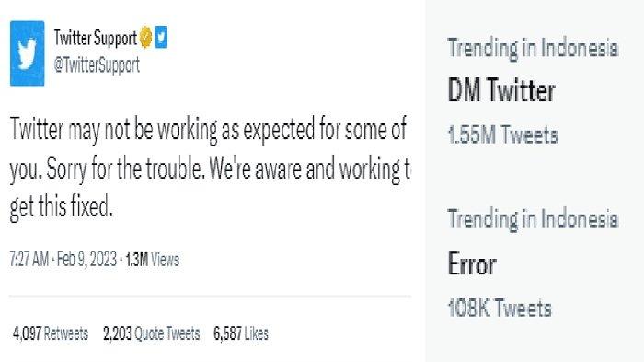Open the Twitter Support display name
The width and height of the screenshot is (644, 362).
(x=96, y=38)
